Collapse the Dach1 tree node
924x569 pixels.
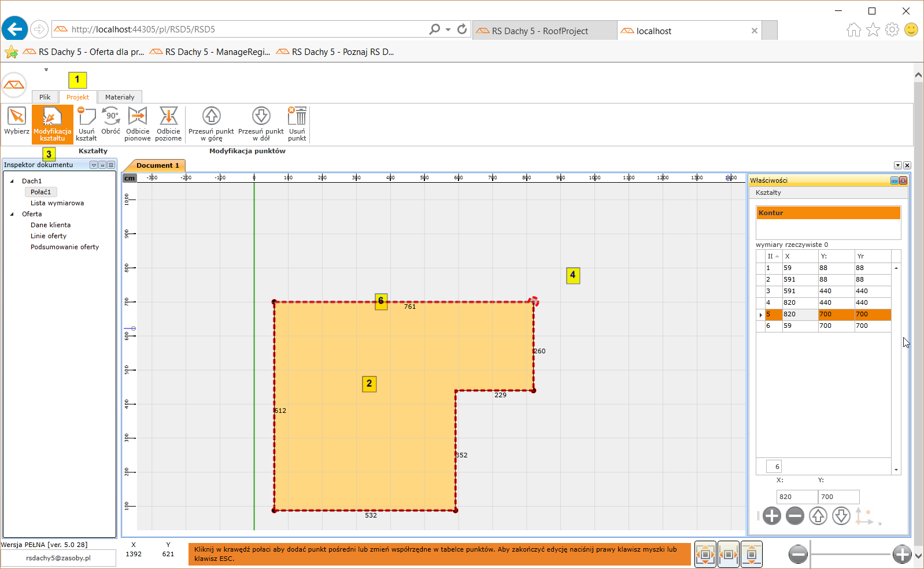click(x=12, y=181)
